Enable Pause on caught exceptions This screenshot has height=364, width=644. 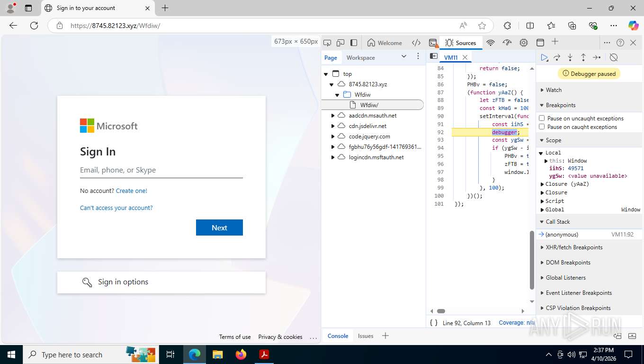point(542,127)
